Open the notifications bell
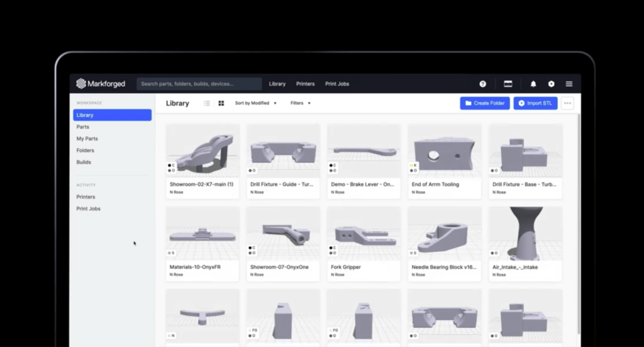The image size is (644, 347). [533, 84]
